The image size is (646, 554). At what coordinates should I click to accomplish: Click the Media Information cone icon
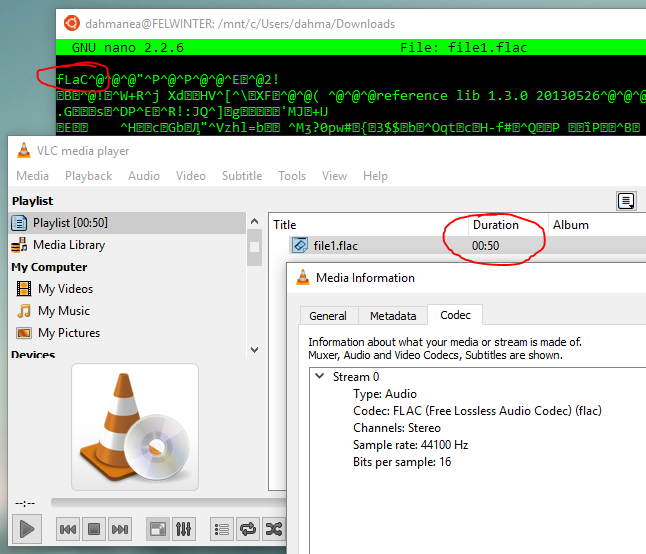click(303, 278)
